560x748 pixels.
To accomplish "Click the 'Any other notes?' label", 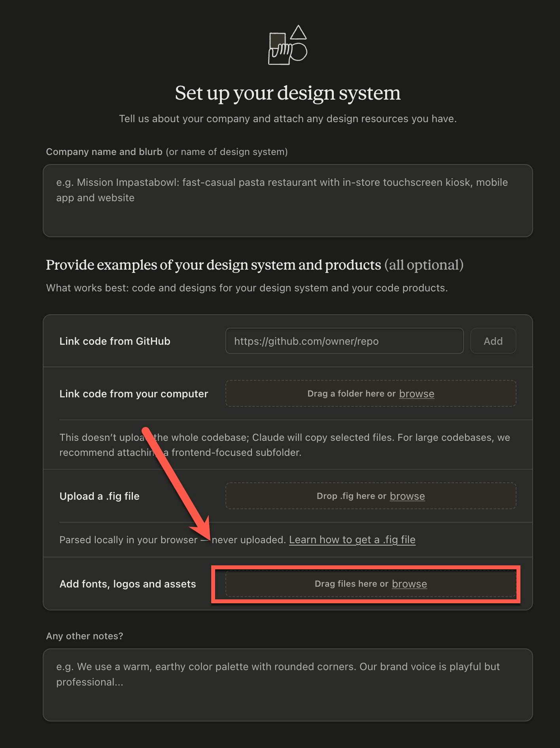I will coord(85,636).
